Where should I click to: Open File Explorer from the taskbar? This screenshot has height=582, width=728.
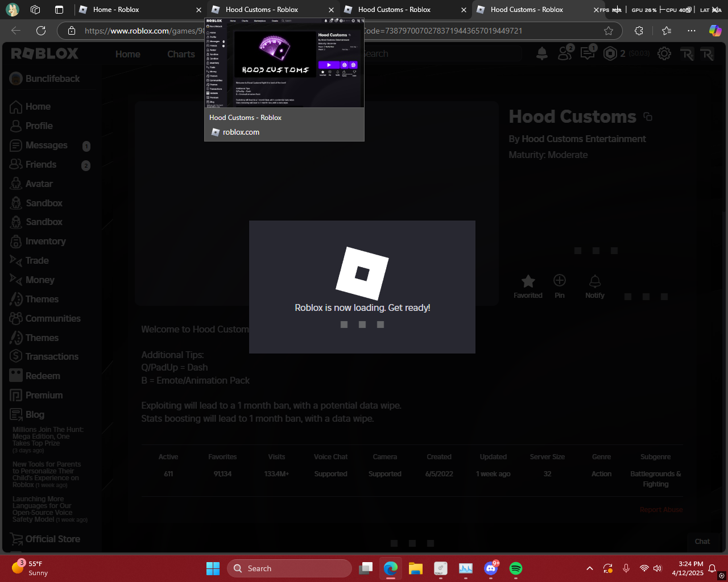(416, 568)
